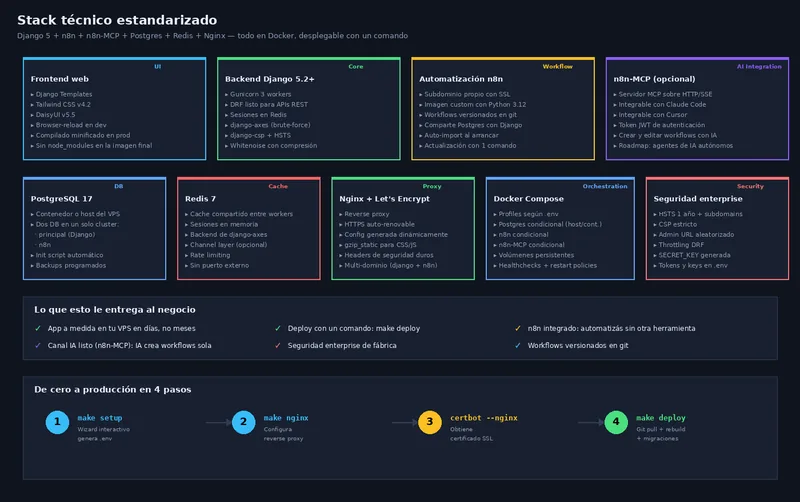The image size is (800, 502).
Task: Click the 'Nginx + Let's Encrypt' card heading
Action: (x=384, y=199)
